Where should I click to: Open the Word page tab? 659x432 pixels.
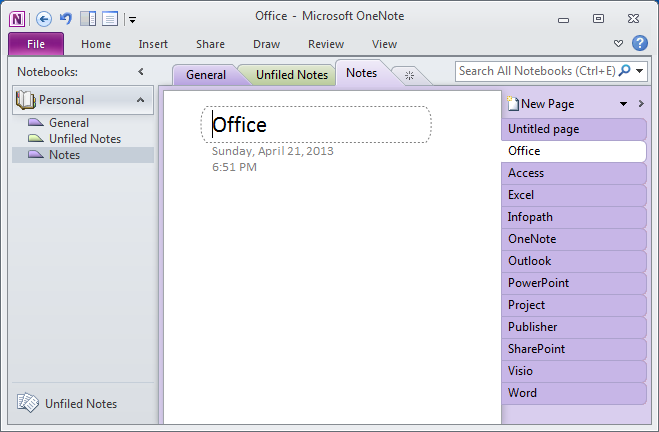tap(574, 393)
